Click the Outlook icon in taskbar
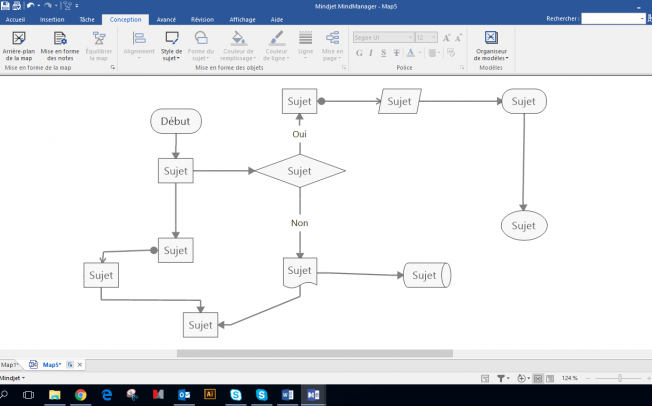The height and width of the screenshot is (406, 652). coord(183,395)
